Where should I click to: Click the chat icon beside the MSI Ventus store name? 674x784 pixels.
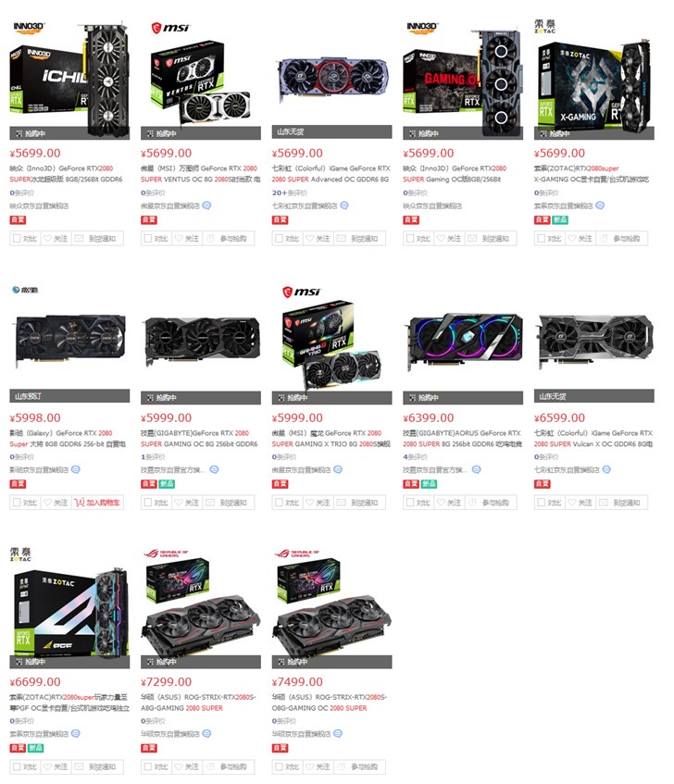click(206, 205)
